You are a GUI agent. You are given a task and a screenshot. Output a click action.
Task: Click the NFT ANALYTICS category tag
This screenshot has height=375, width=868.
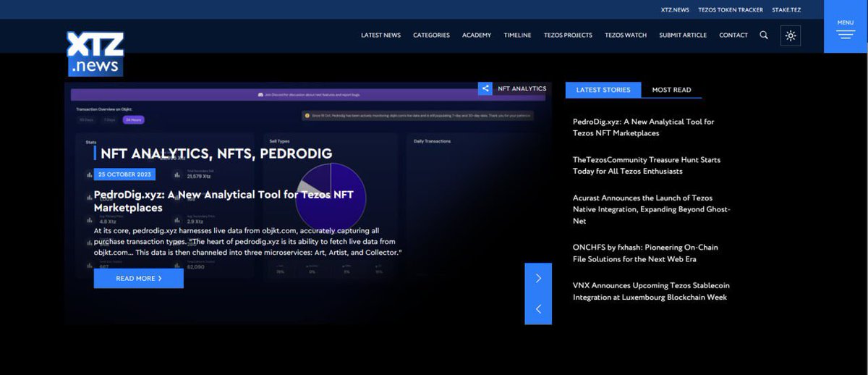(x=522, y=88)
